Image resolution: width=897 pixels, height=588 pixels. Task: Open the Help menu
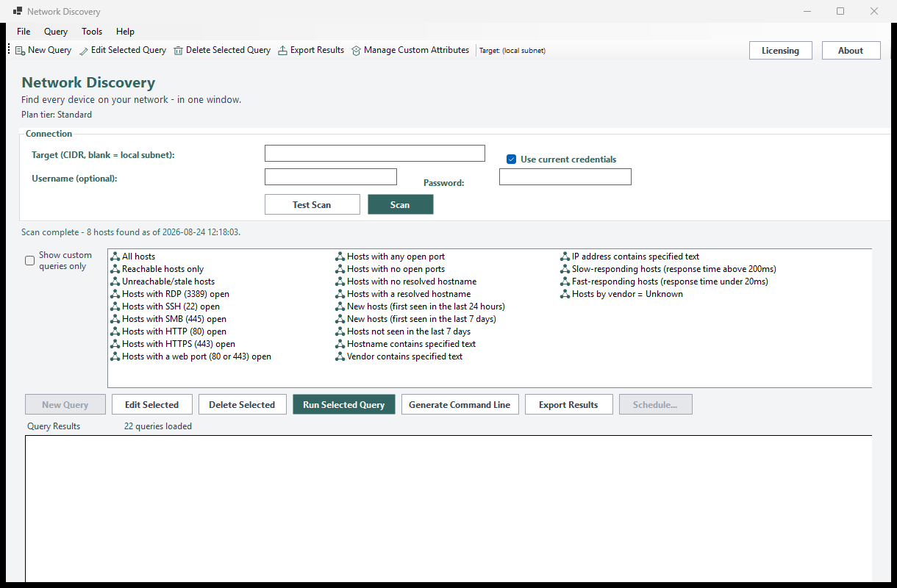[126, 32]
